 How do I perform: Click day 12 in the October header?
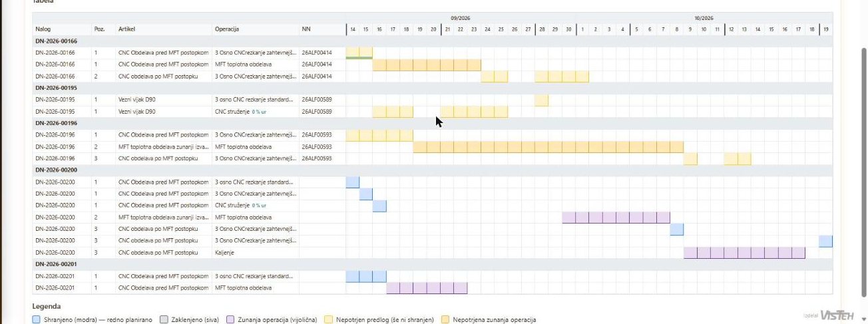tap(731, 29)
